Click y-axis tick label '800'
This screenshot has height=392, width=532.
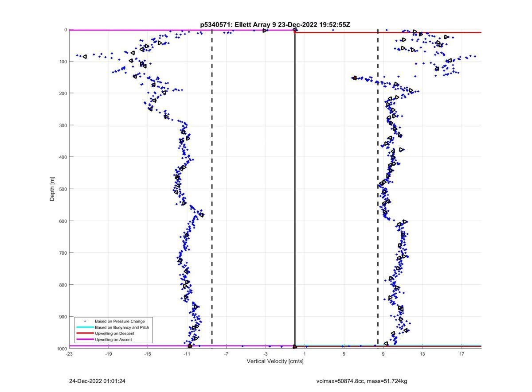[x=63, y=285]
